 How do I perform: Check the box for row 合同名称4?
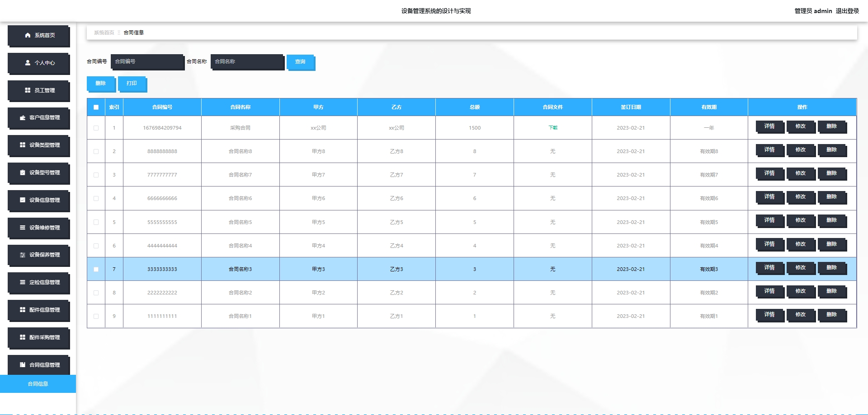96,246
